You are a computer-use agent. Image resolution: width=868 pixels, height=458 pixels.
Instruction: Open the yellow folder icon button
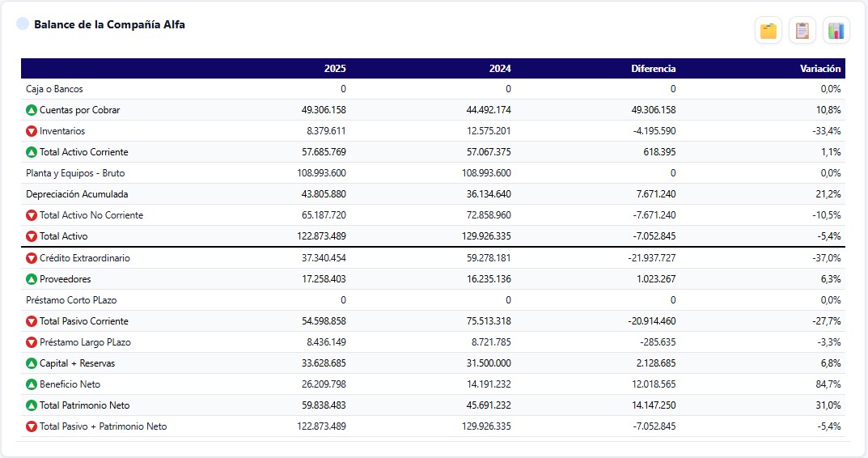pyautogui.click(x=768, y=30)
